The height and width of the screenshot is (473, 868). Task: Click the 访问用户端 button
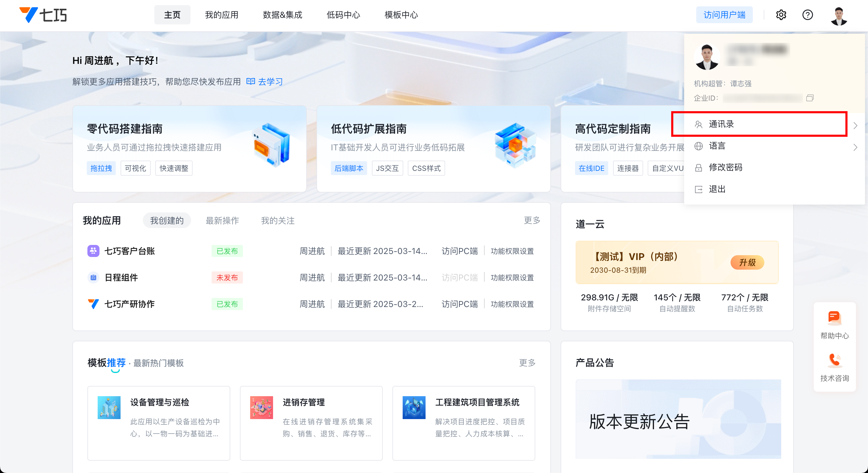click(x=724, y=15)
